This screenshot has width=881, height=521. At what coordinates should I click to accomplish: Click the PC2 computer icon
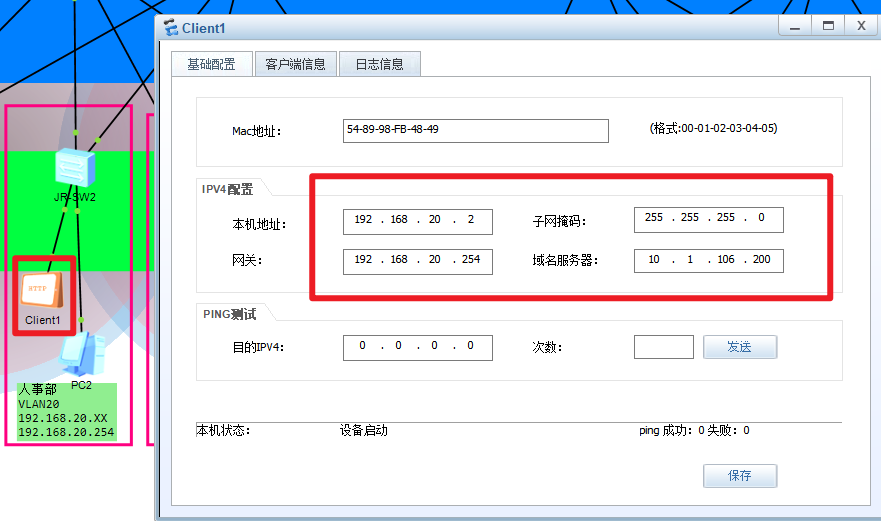click(x=82, y=353)
